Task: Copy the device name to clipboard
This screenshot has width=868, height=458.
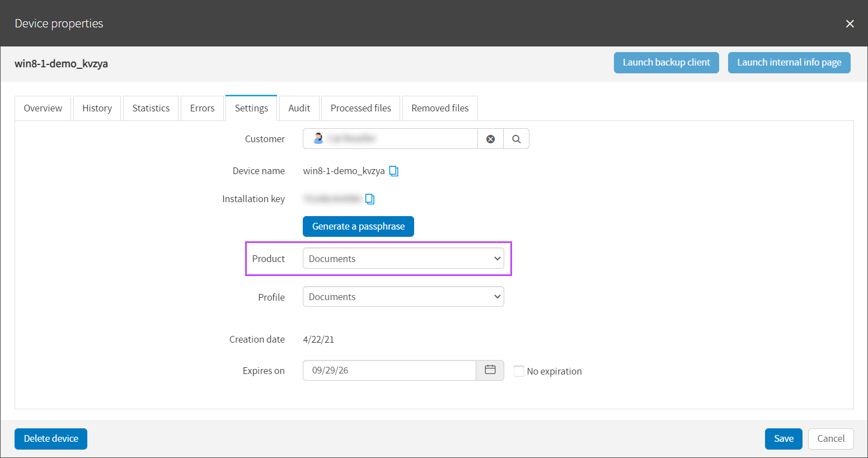Action: click(x=394, y=171)
